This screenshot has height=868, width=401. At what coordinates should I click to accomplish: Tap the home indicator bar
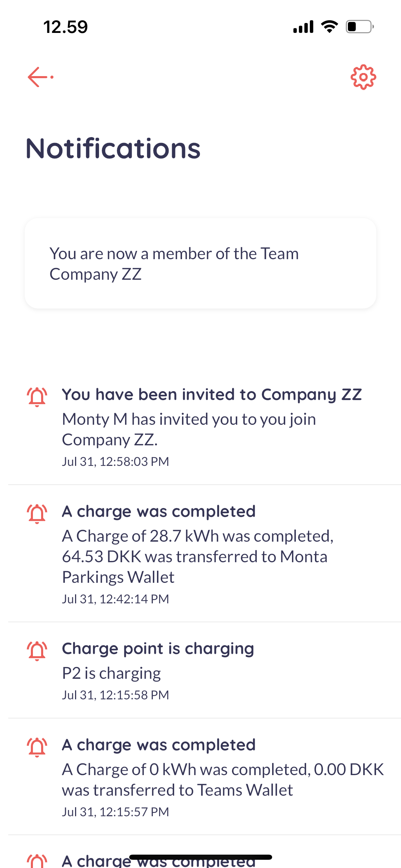pos(200,857)
